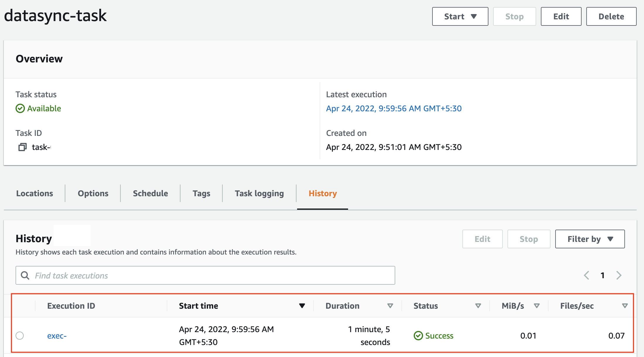Click Stop in History panel
The image size is (644, 357).
[529, 239]
